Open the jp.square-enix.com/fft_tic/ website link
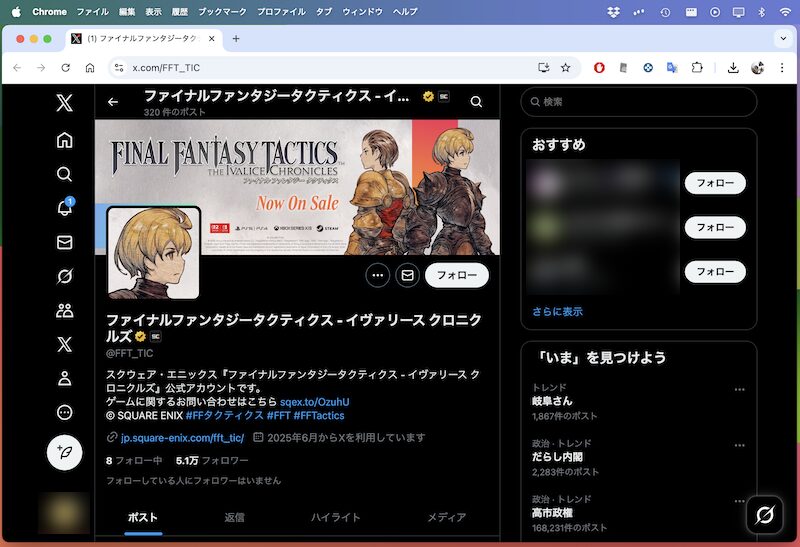 coord(182,438)
